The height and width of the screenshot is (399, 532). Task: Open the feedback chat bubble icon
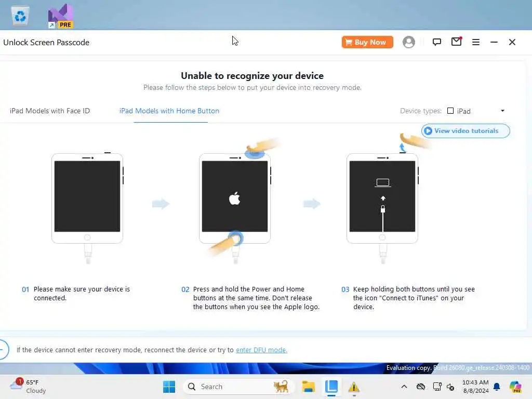point(436,42)
